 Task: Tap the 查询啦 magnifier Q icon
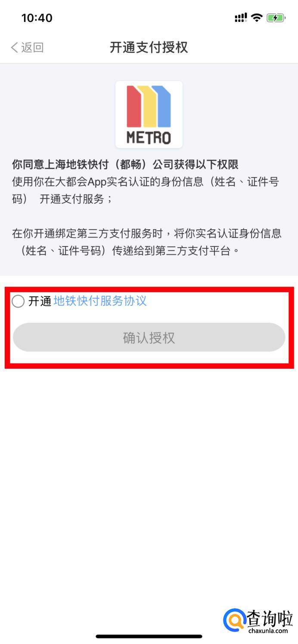coord(235,621)
